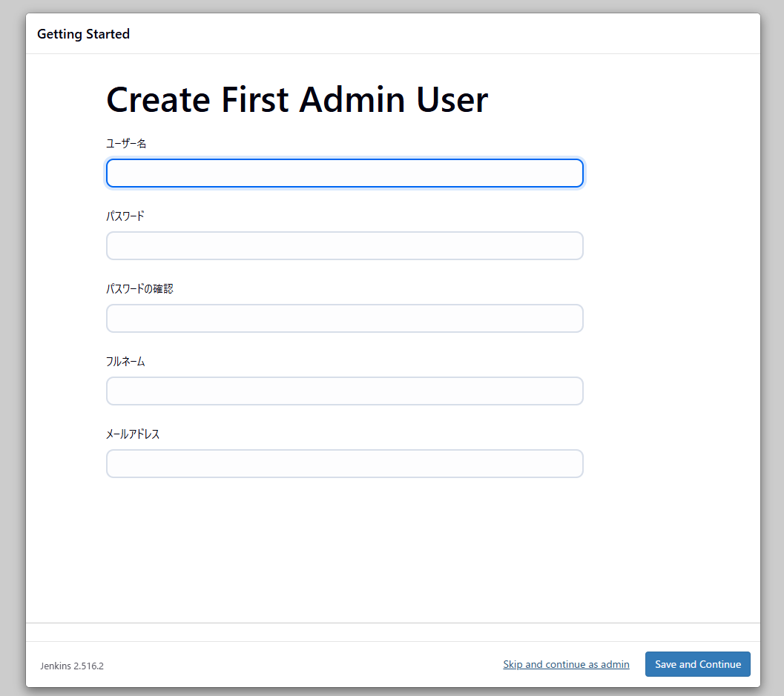Click into the フルネーム full name field
Screen dimensions: 784x696
pyautogui.click(x=344, y=391)
